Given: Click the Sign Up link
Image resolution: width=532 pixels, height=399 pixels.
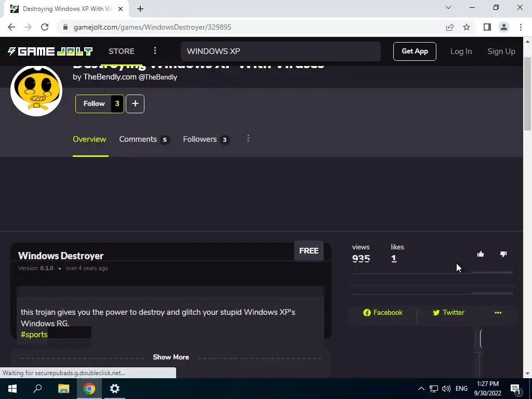Looking at the screenshot, I should coord(501,51).
